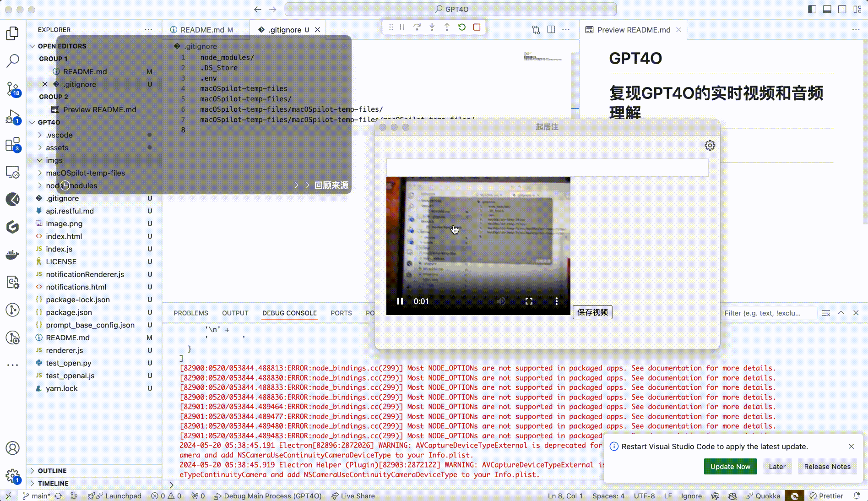The width and height of the screenshot is (868, 501).
Task: Open Release Notes from the notification
Action: (827, 467)
